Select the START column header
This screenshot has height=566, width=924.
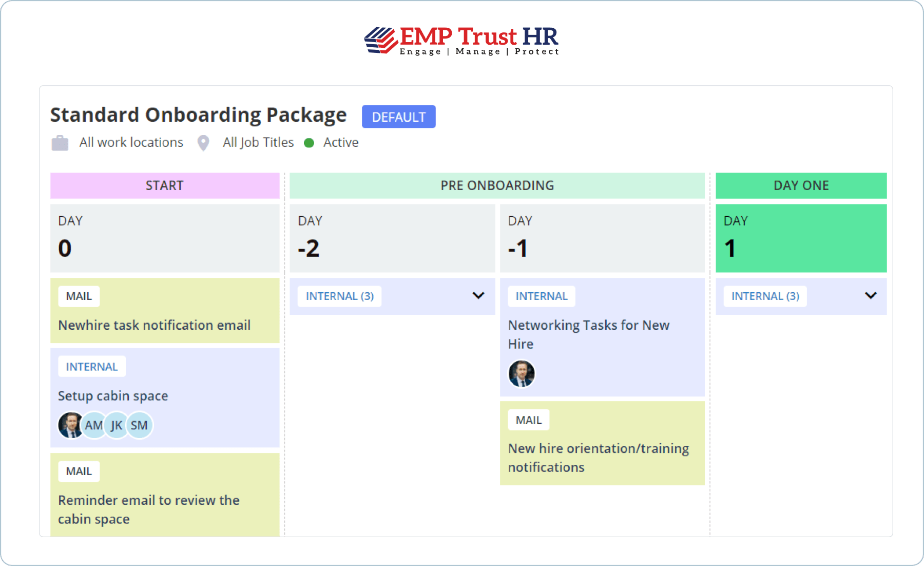pos(164,185)
